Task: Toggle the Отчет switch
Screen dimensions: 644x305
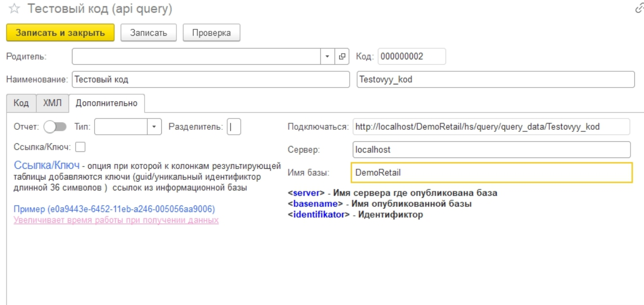Action: point(54,127)
